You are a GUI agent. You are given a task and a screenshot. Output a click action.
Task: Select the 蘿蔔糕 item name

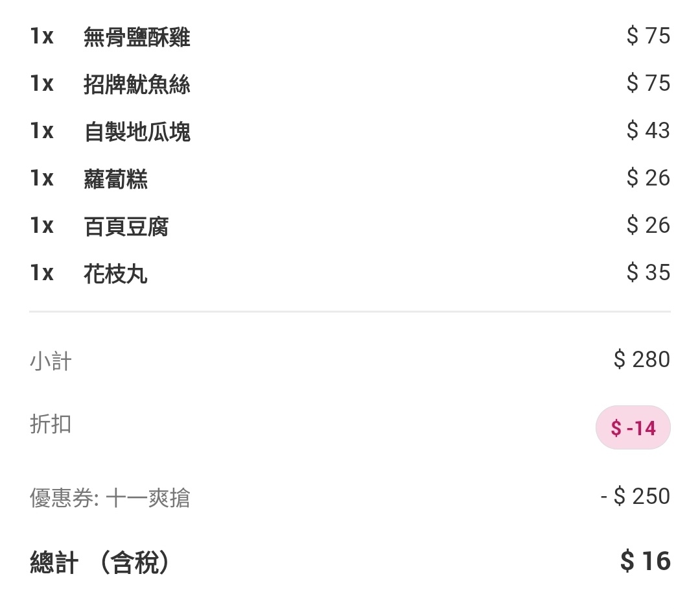pos(115,179)
